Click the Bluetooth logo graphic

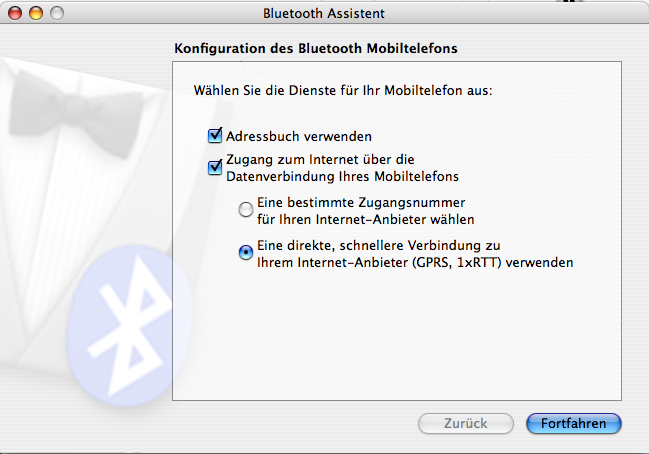[129, 326]
